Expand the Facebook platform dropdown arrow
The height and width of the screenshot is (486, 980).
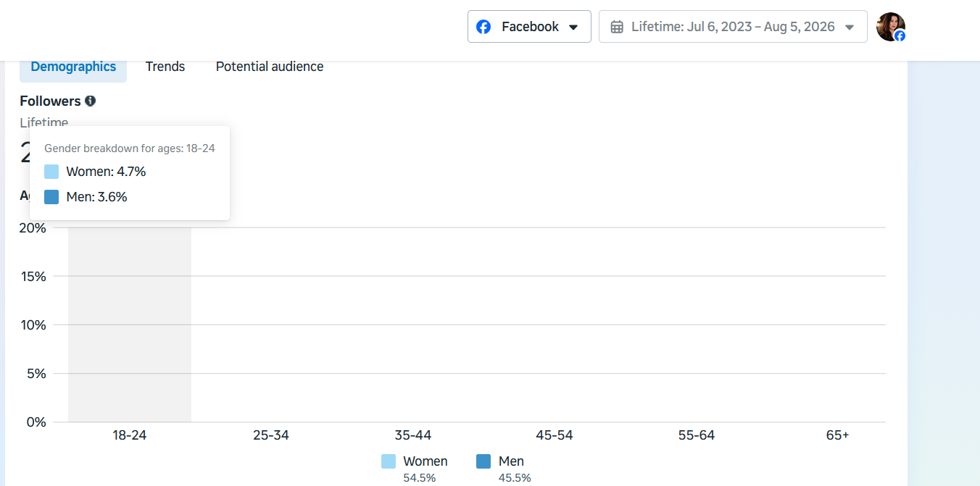tap(573, 28)
